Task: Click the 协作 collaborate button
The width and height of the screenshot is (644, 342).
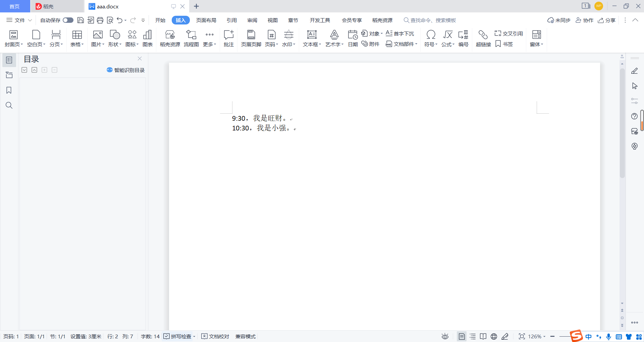Action: [585, 20]
